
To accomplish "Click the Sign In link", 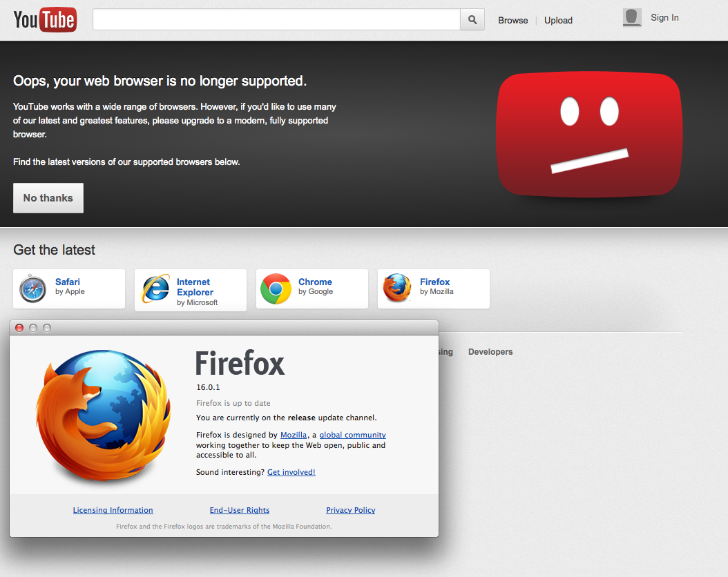I will [x=664, y=18].
